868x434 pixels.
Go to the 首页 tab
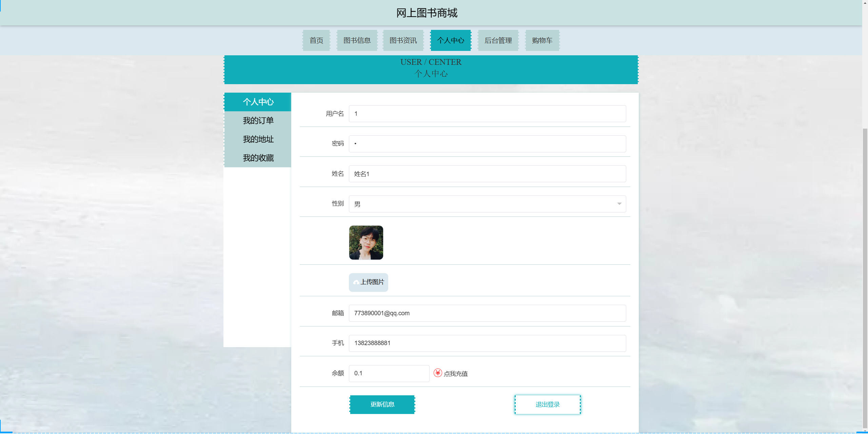coord(316,40)
